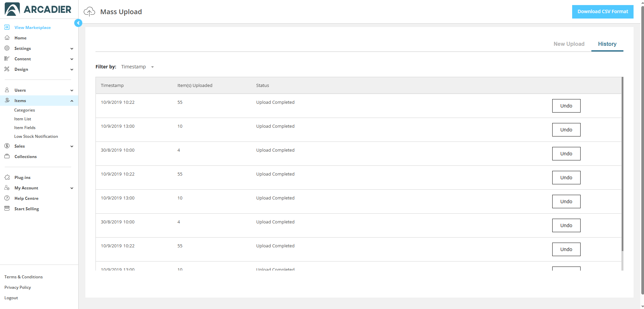
Task: Click the Logout link
Action: pos(11,298)
